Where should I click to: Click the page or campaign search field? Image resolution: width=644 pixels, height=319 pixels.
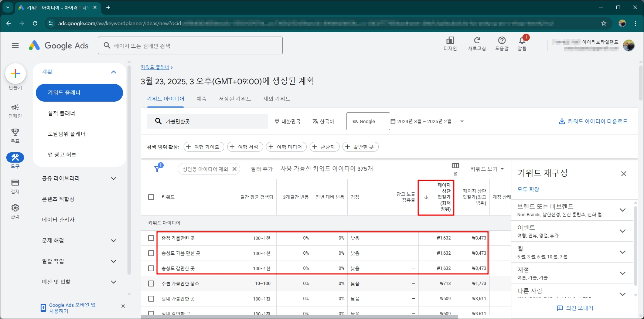pyautogui.click(x=190, y=45)
